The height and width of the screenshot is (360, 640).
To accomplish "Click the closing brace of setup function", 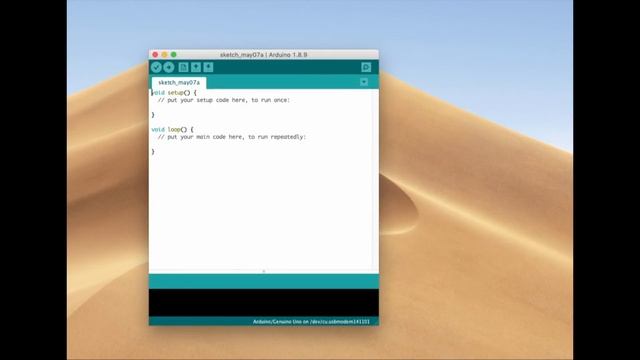I will [153, 115].
